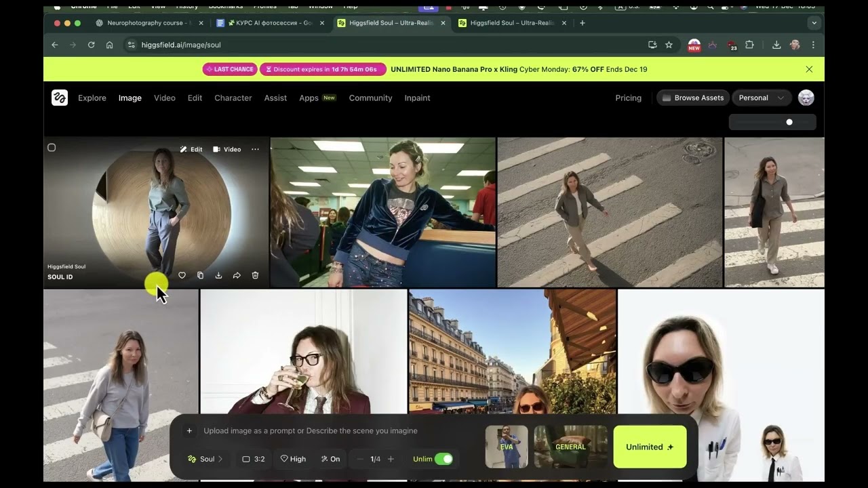The height and width of the screenshot is (488, 868).
Task: Open the velvet jacket diner image
Action: [x=383, y=213]
